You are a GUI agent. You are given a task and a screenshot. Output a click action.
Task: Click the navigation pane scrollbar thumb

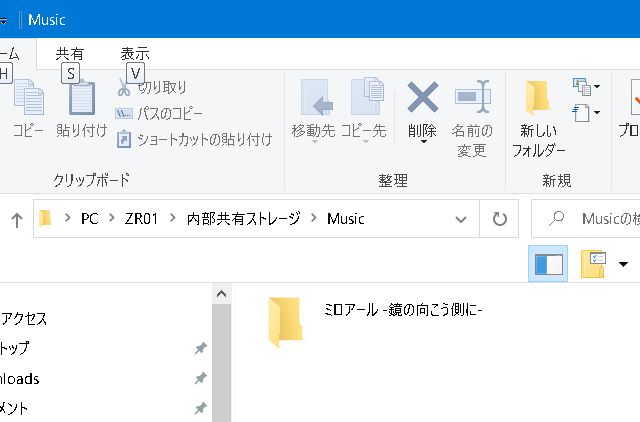tap(221, 362)
